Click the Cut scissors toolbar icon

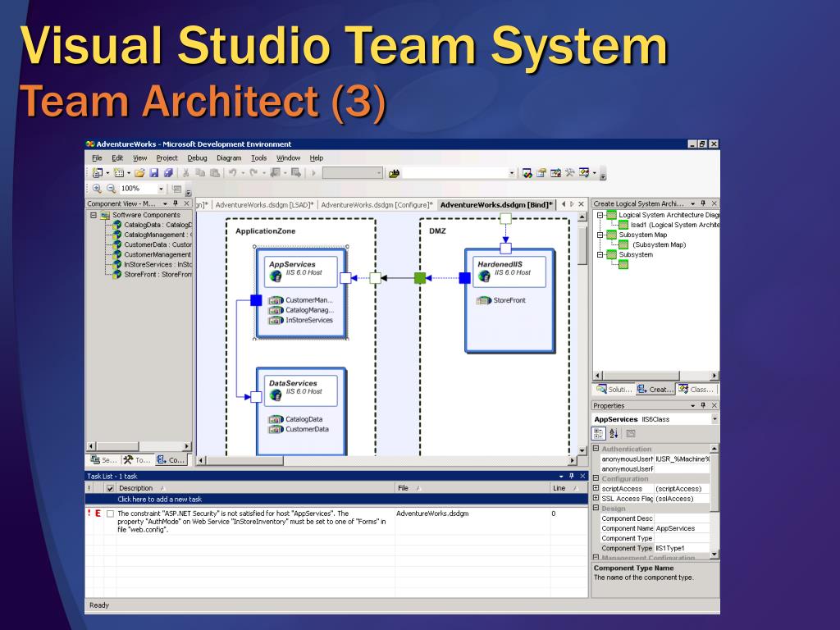pos(186,173)
